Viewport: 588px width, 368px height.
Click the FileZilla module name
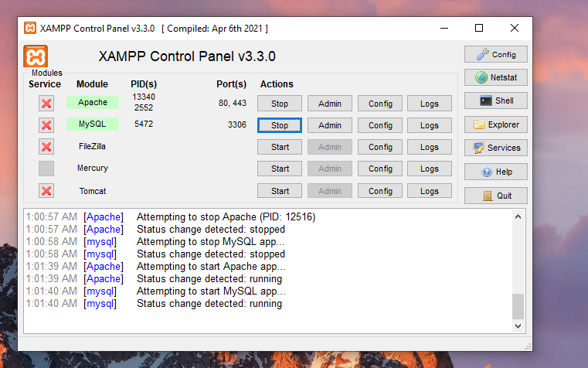(x=92, y=146)
